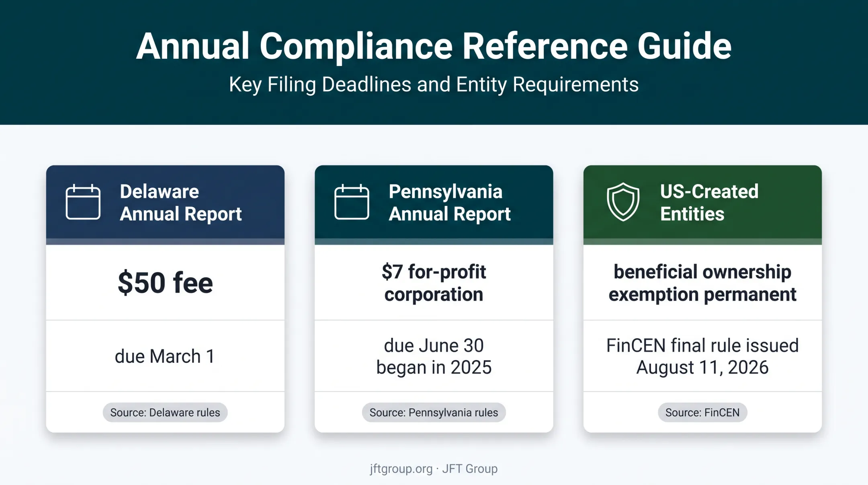Click the 'Pennsylvania Annual Report' card heading
Image resolution: width=868 pixels, height=485 pixels.
(450, 202)
